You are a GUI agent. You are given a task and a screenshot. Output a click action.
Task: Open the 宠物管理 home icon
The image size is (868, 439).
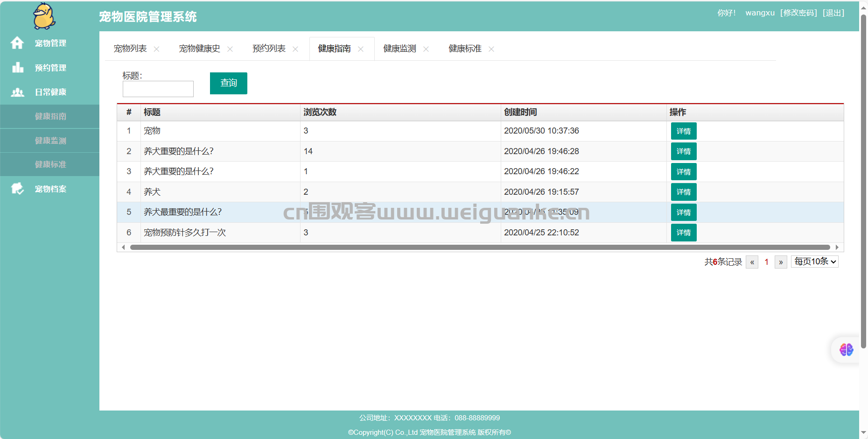(17, 43)
